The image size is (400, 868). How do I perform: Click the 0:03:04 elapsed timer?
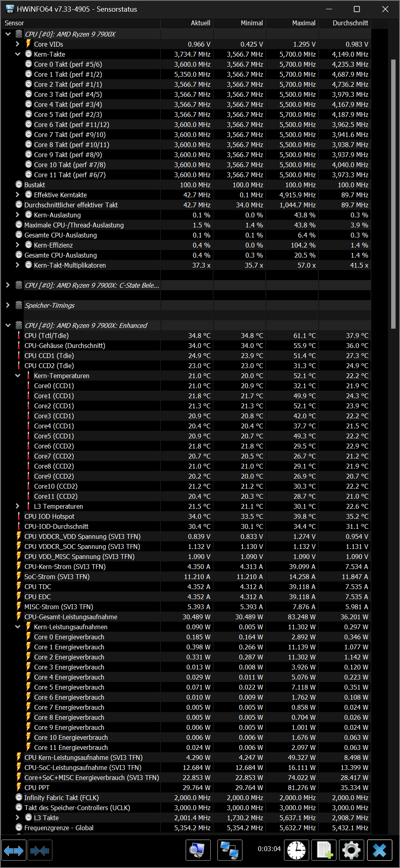tap(269, 849)
